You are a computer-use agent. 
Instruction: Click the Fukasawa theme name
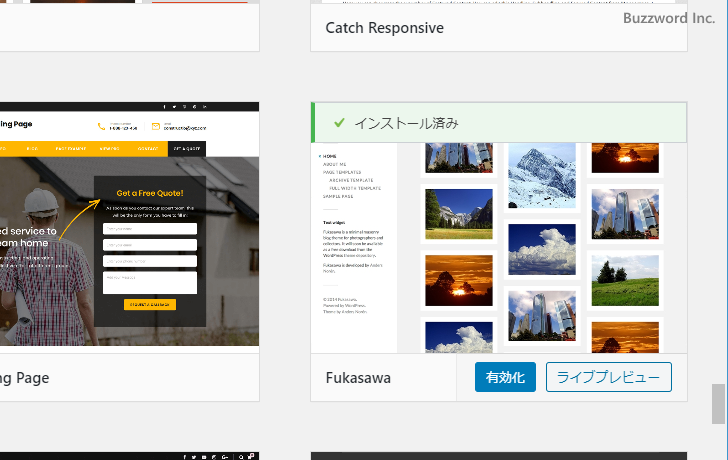[x=358, y=378]
